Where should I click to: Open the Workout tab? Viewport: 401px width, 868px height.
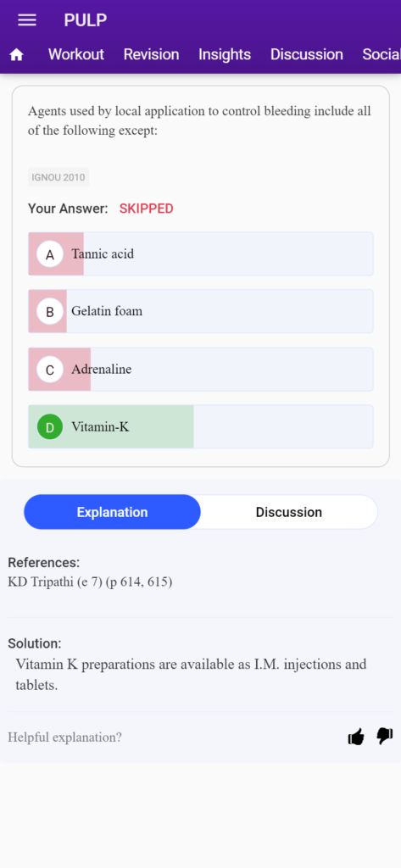pyautogui.click(x=76, y=54)
